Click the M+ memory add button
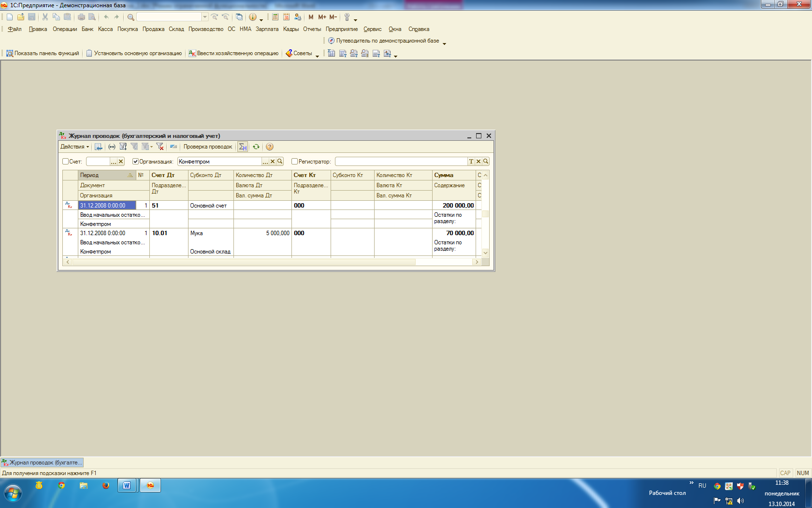This screenshot has height=508, width=812. point(322,17)
